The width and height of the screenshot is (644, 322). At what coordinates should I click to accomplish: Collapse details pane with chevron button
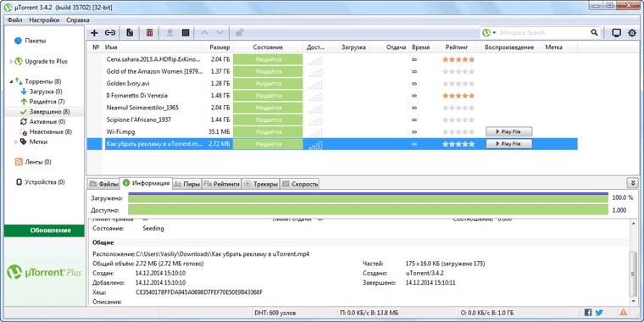tap(632, 183)
